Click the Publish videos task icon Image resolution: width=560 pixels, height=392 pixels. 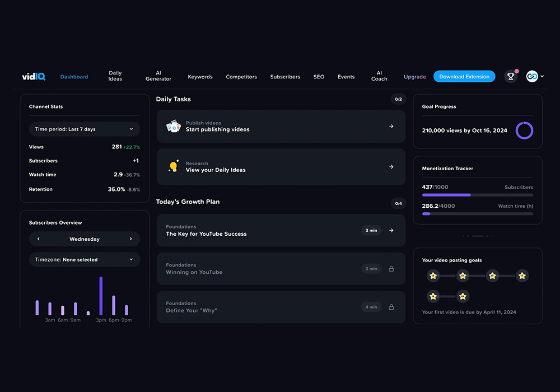click(x=173, y=127)
